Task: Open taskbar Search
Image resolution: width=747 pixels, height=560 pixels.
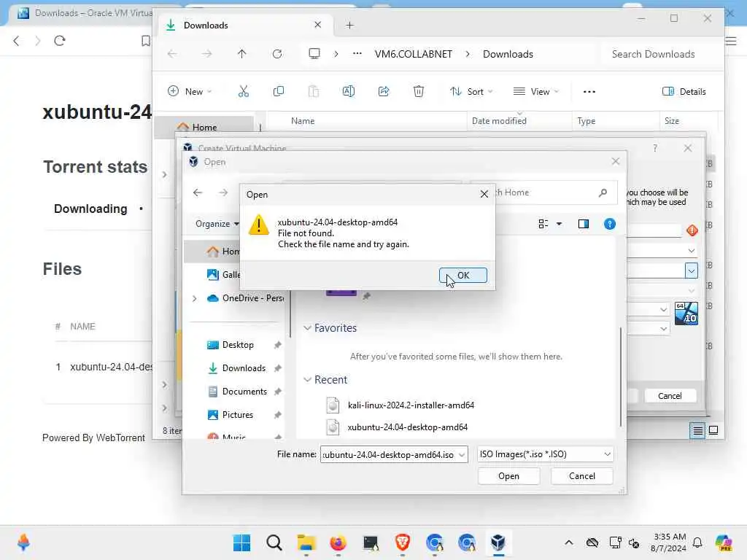Action: click(x=274, y=542)
